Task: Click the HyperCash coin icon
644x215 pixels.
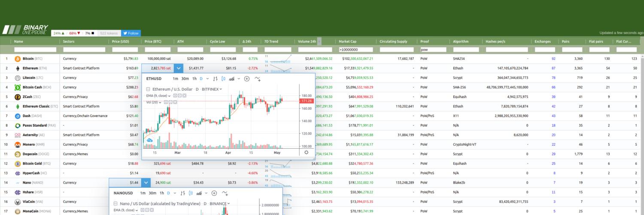Action: point(18,173)
